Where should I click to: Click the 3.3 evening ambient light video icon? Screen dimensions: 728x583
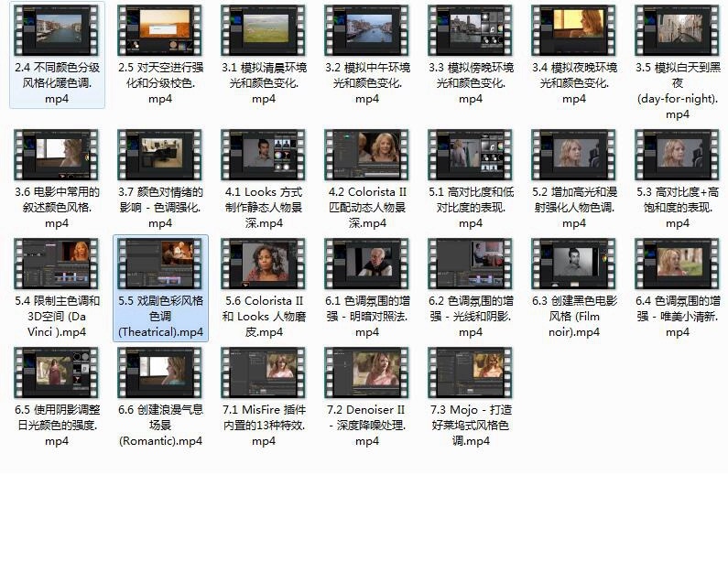471,29
